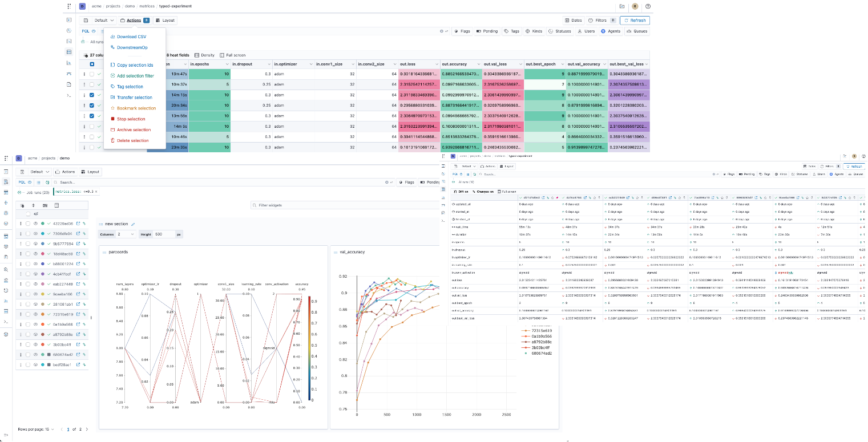Open run 43228ad36 in external link icon
Viewport: 868px width, 442px height.
(78, 224)
